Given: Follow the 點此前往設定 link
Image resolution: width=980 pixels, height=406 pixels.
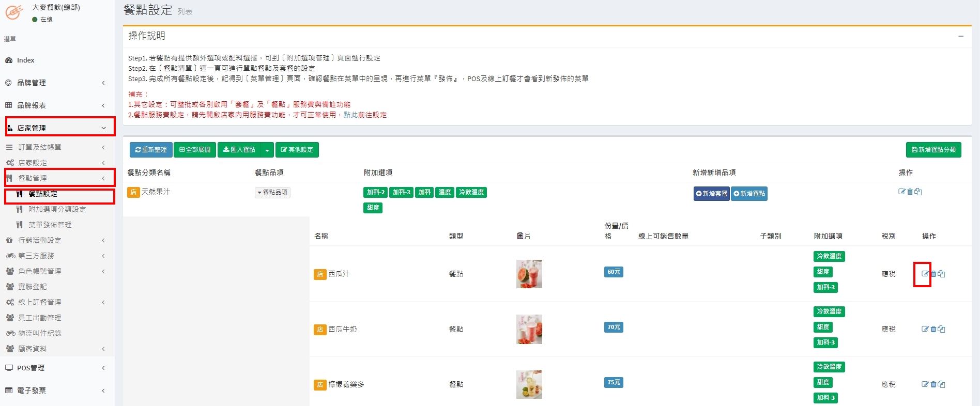Looking at the screenshot, I should tap(365, 115).
